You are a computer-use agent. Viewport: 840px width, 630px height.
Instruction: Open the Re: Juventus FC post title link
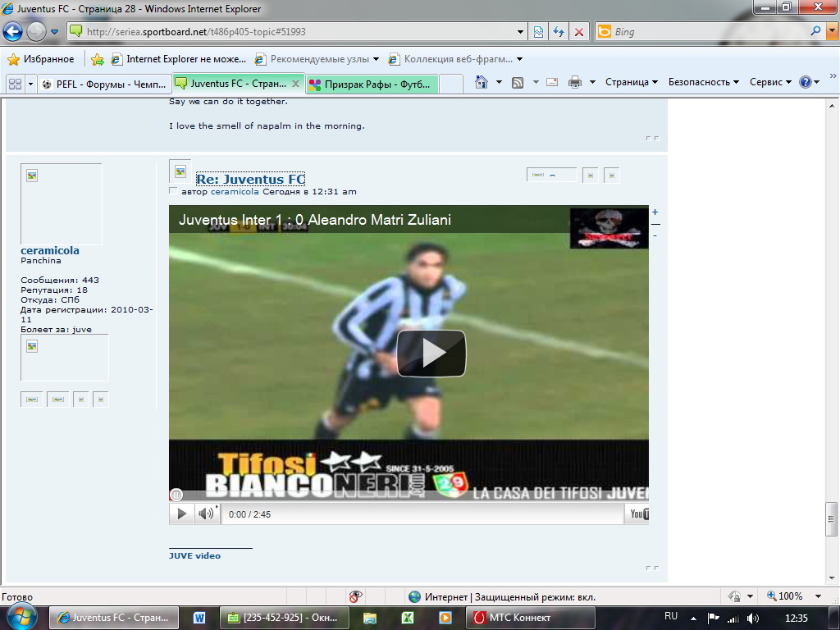tap(251, 179)
